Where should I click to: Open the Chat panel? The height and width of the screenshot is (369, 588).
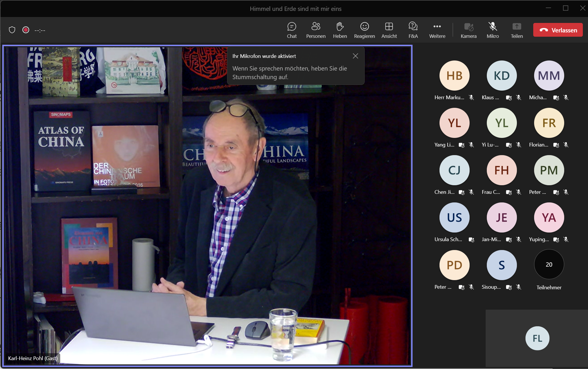click(292, 30)
